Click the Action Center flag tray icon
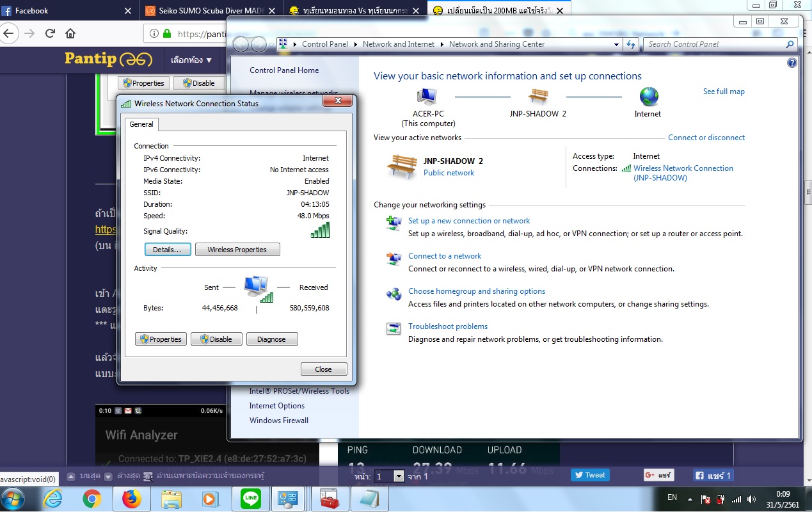Screen dimensions: 812x514 coord(706,499)
